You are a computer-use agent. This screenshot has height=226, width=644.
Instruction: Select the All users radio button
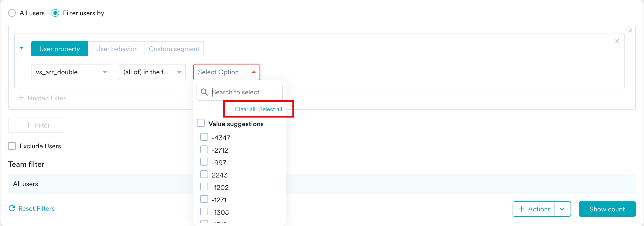pyautogui.click(x=12, y=13)
